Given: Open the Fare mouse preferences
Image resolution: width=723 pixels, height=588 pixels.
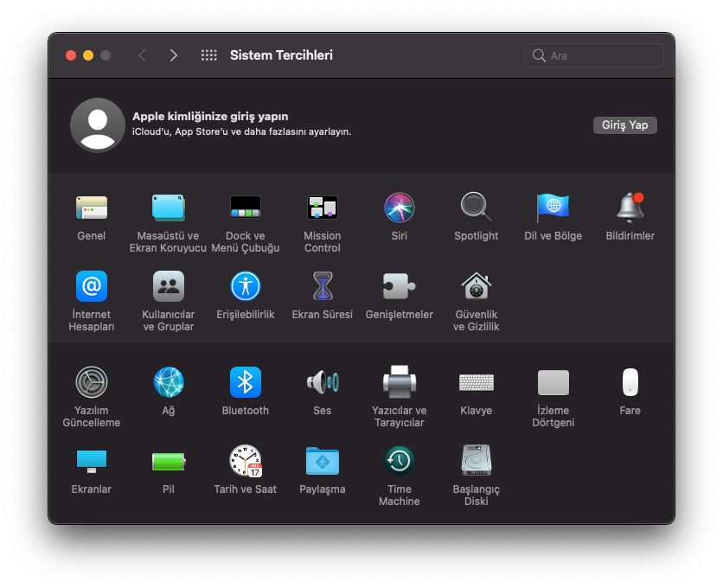Looking at the screenshot, I should 630,382.
